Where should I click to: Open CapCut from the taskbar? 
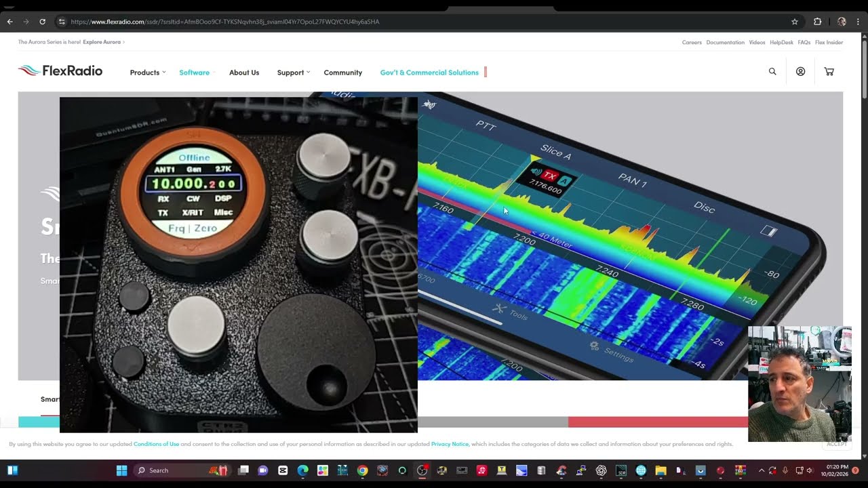click(x=283, y=470)
